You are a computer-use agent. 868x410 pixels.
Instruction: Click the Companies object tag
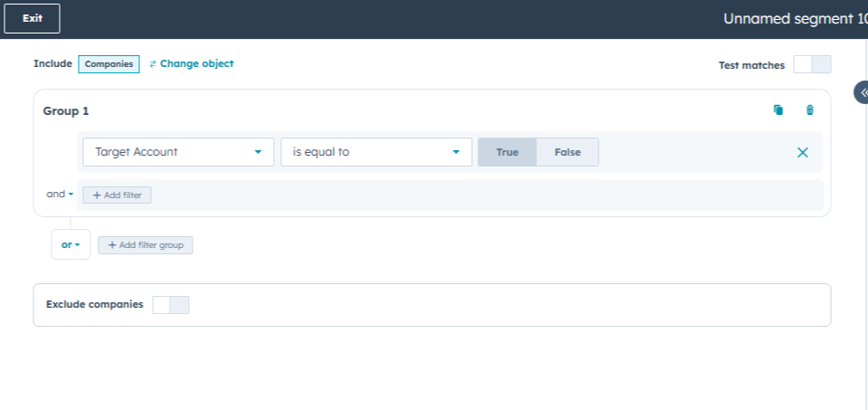pos(108,64)
